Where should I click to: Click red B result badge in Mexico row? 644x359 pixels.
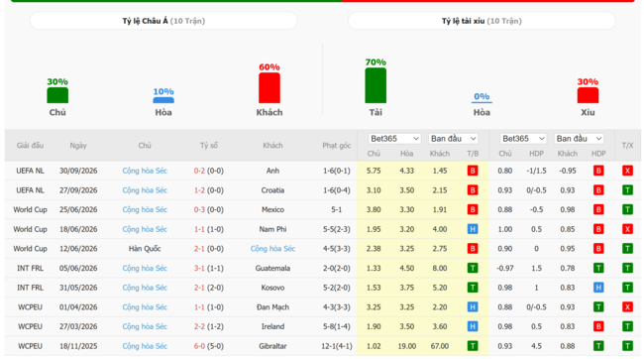pos(473,209)
